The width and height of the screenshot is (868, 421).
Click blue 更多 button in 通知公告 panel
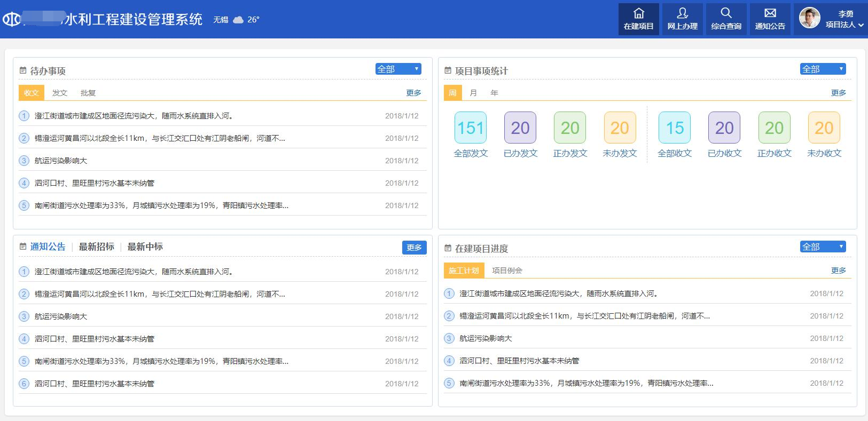(414, 248)
